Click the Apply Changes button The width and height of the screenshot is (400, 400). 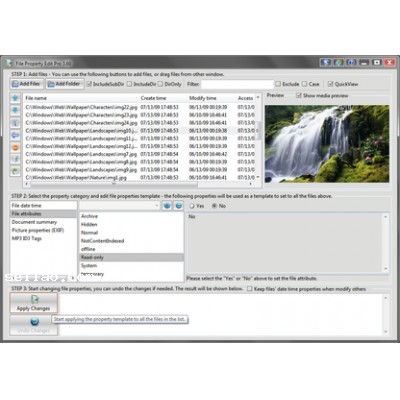[x=33, y=303]
